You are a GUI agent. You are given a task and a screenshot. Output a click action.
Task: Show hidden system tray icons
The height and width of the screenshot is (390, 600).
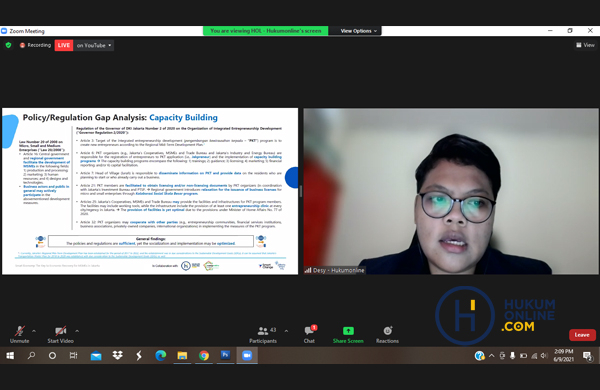tap(492, 356)
